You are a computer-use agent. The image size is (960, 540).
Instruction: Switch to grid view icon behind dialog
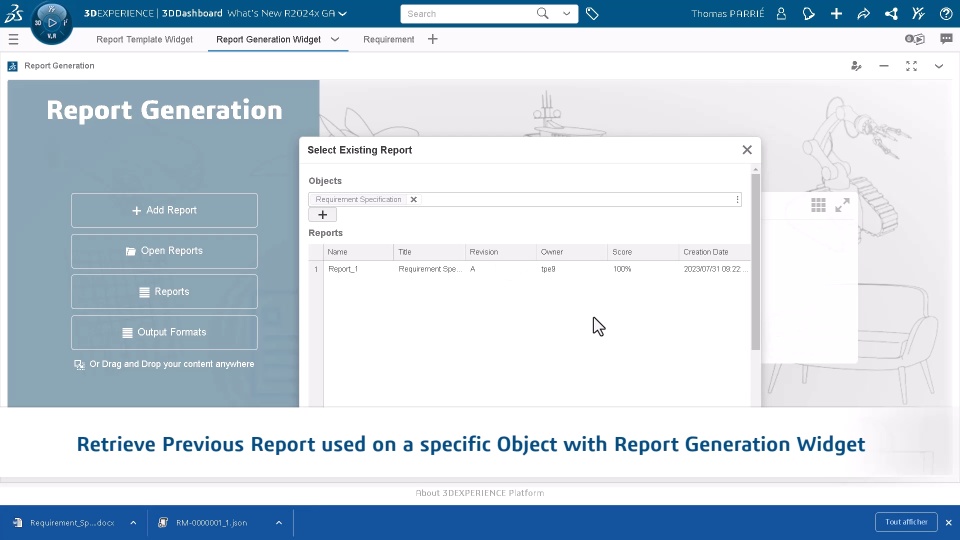(x=819, y=205)
